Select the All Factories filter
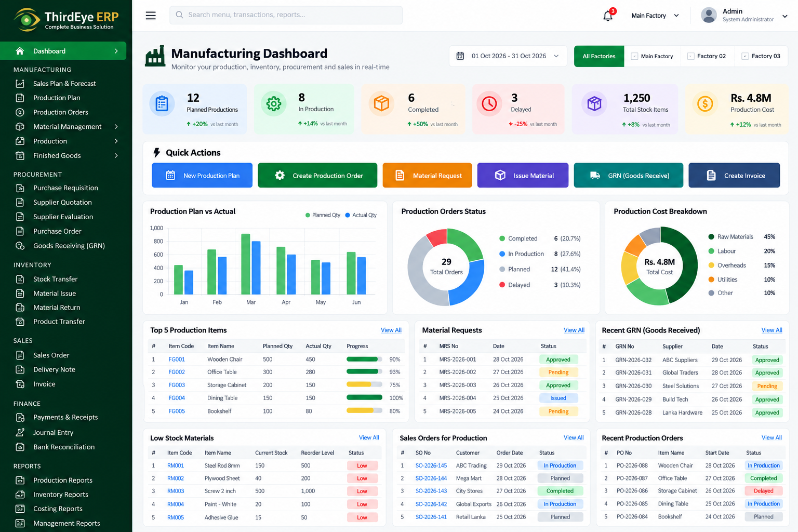Screen dimensions: 798x532 pyautogui.click(x=599, y=56)
